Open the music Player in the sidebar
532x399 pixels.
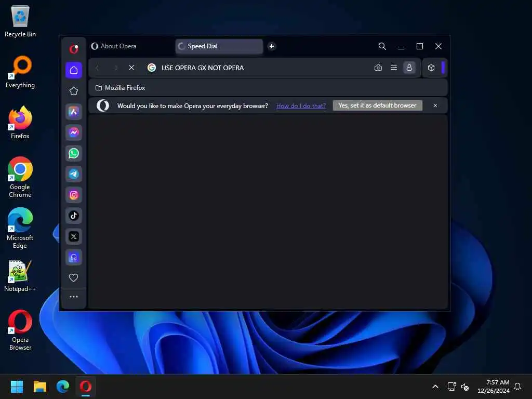pyautogui.click(x=74, y=257)
